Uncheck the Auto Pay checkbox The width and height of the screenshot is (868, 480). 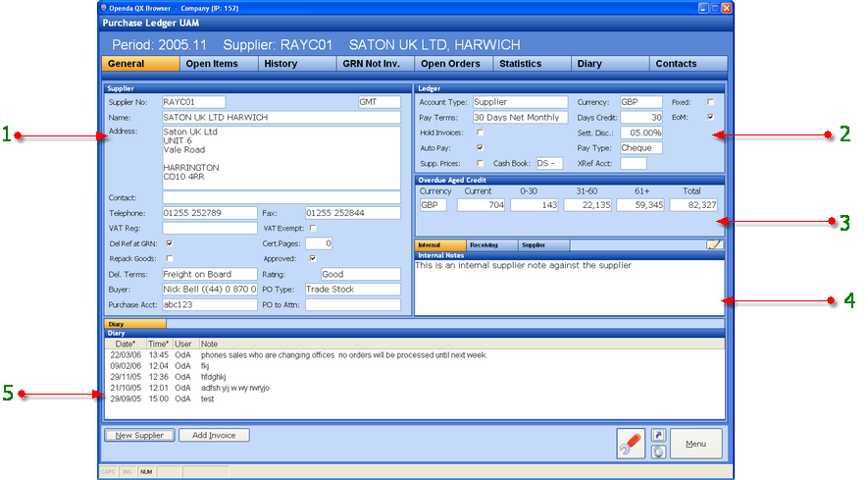click(480, 148)
